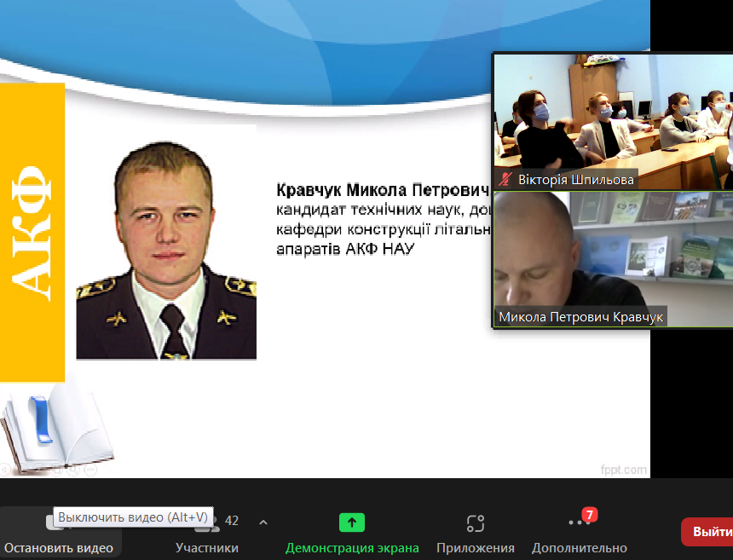Screen dimensions: 733x560
Task: Click the slideshow previous-slide arrow
Action: tap(6, 469)
